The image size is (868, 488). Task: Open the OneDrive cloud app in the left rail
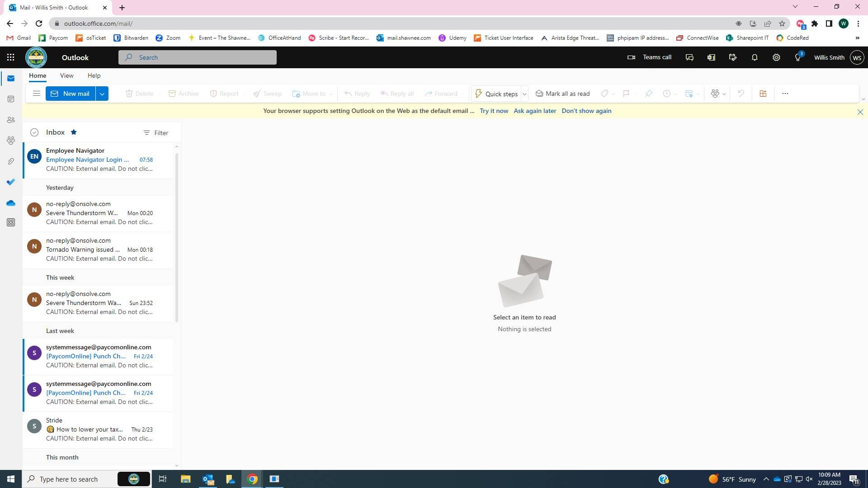pos(11,203)
